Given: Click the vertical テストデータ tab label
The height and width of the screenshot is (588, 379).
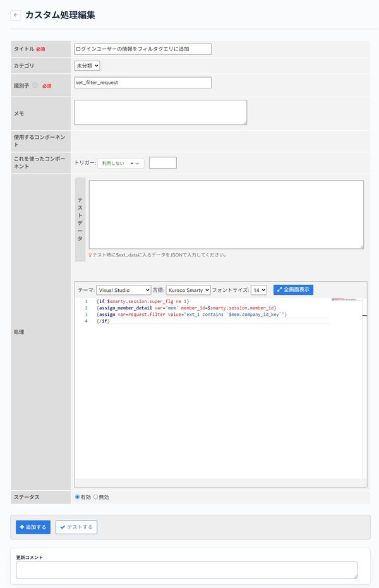Looking at the screenshot, I should [x=80, y=219].
